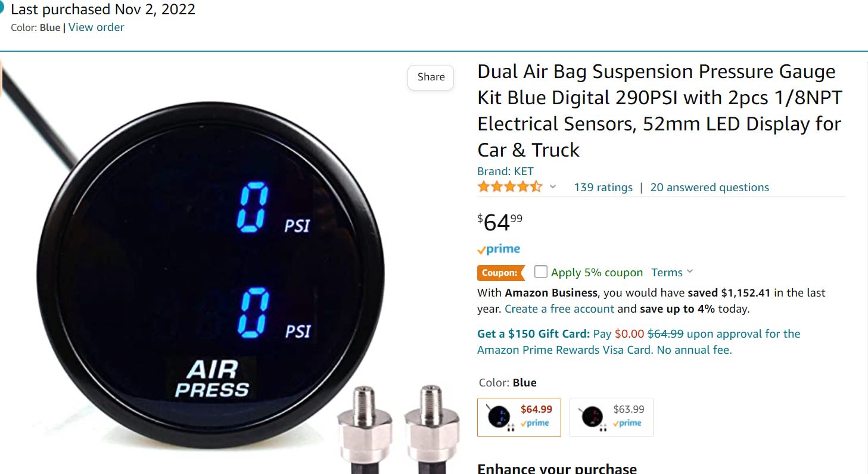Open the 139 ratings link
Screen dimensions: 868x474
[x=603, y=187]
